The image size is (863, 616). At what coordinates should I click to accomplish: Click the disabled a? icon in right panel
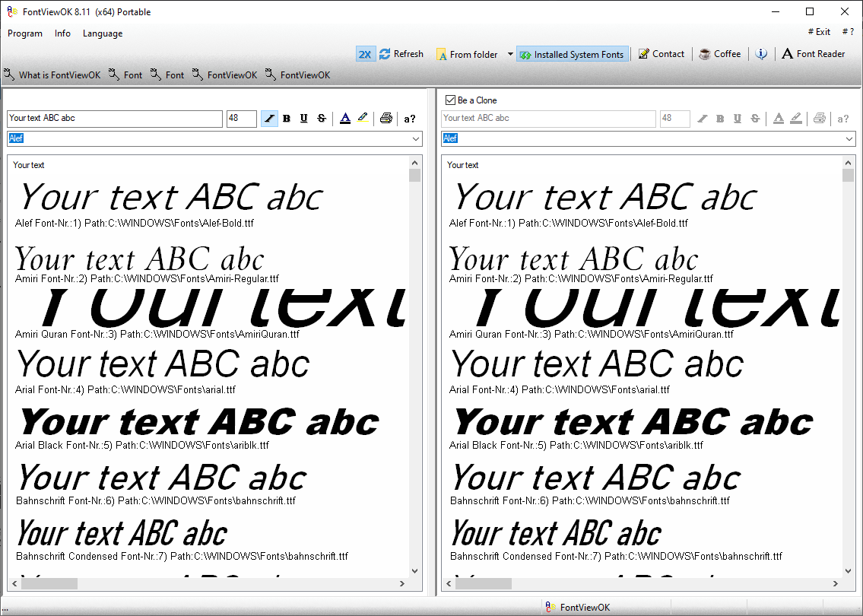coord(842,119)
